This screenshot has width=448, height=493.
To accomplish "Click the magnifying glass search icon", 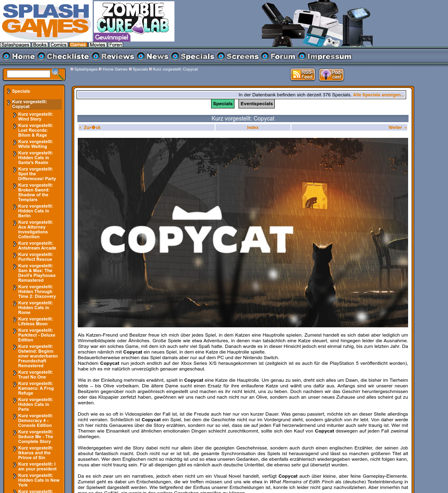I will pyautogui.click(x=58, y=74).
